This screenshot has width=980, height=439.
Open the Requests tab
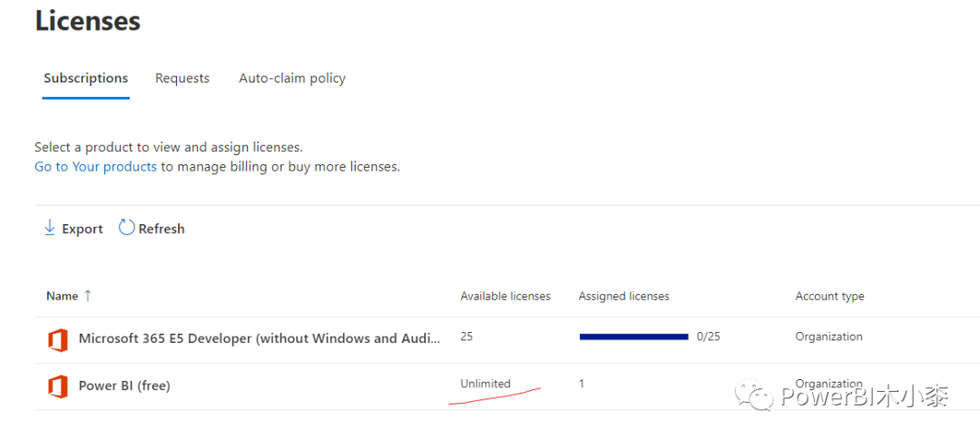click(x=182, y=78)
